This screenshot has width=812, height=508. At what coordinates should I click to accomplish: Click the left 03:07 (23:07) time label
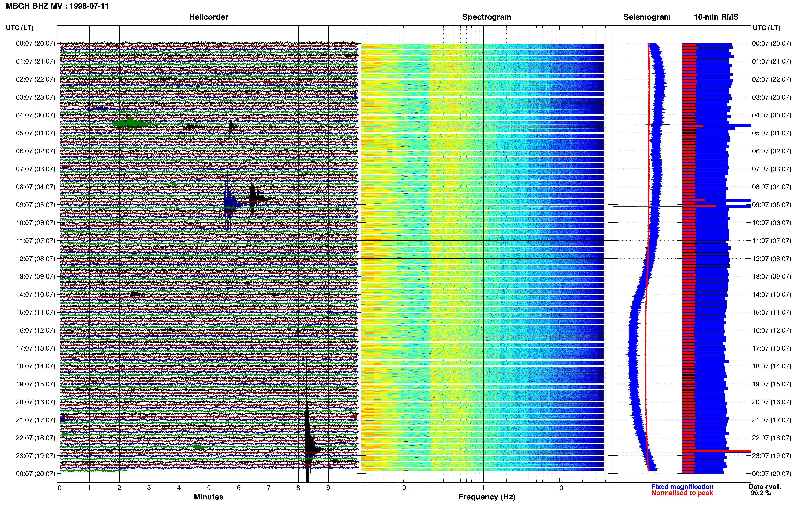tap(36, 97)
